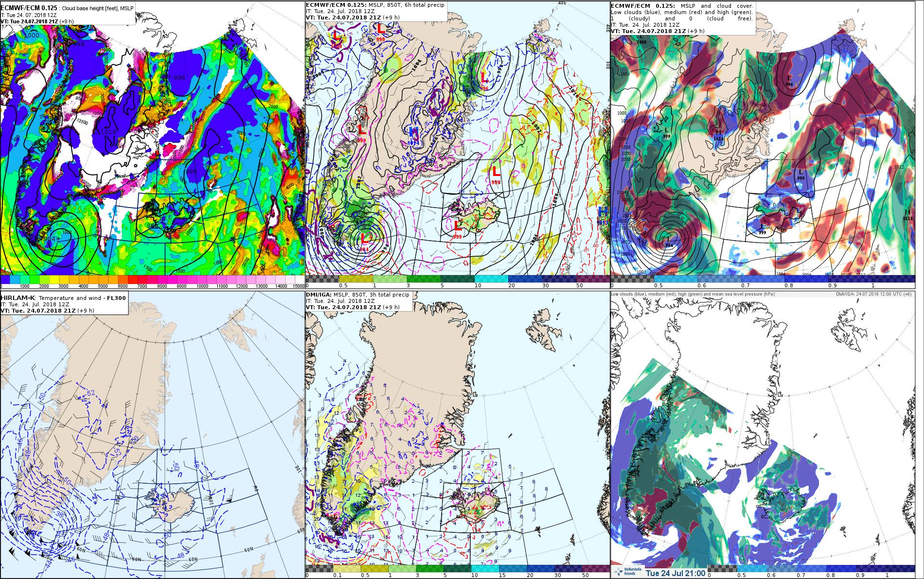924x579 pixels.
Task: Select the dark green 5 mm swatch in the ECMWF precip legend
Action: [458, 279]
